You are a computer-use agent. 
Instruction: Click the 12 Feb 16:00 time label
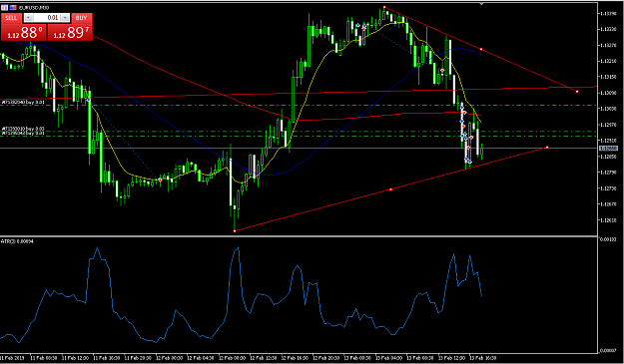point(295,358)
